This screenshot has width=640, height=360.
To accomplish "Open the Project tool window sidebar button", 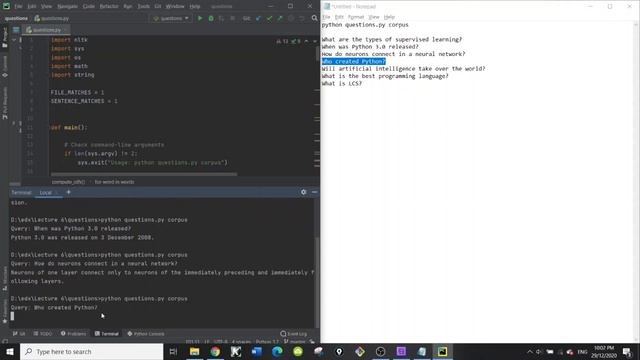I will (5, 38).
